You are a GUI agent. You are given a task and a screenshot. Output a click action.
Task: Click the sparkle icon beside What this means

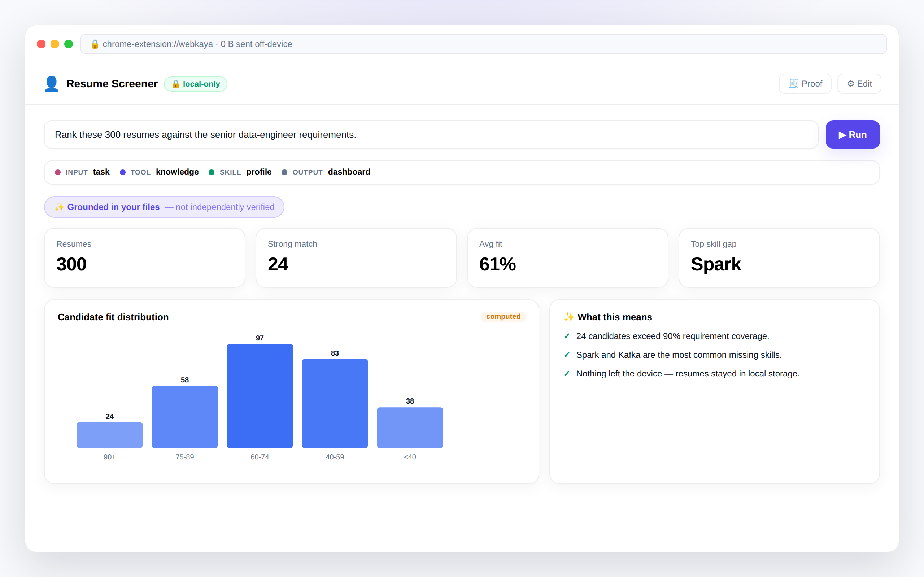(x=569, y=317)
